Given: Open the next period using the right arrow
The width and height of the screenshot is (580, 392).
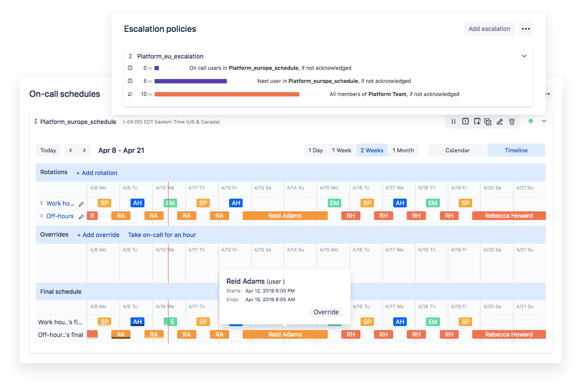Looking at the screenshot, I should (84, 150).
